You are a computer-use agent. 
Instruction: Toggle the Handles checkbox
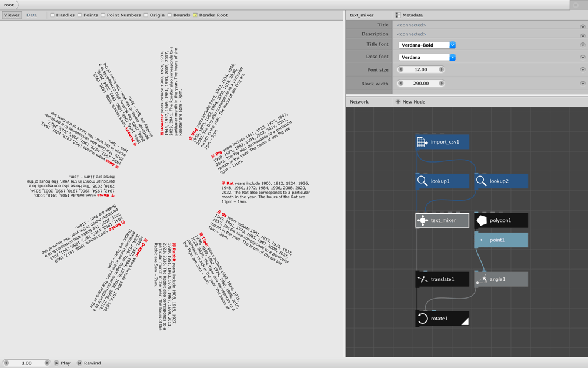[52, 15]
